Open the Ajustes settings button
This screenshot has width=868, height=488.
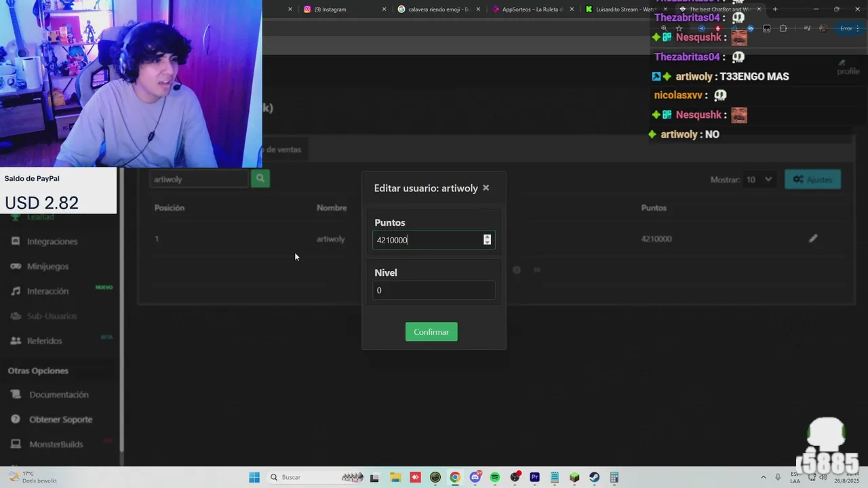click(x=812, y=180)
